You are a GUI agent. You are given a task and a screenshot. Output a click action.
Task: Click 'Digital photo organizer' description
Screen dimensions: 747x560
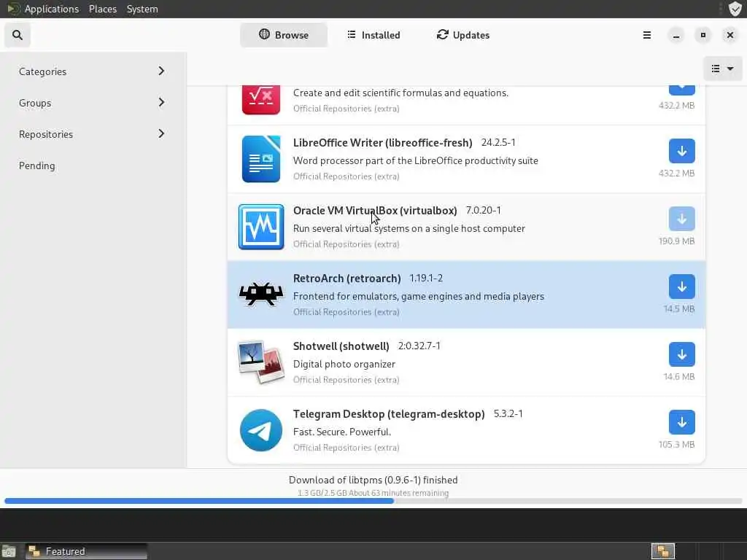tap(344, 365)
